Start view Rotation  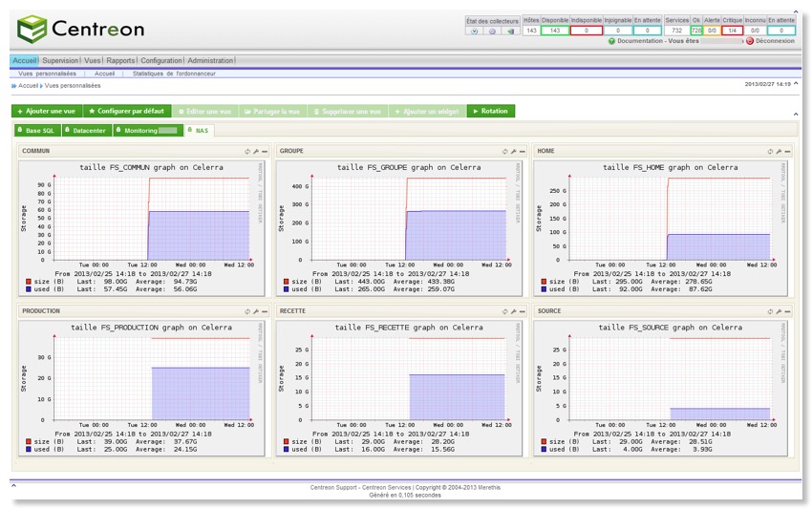(x=490, y=111)
